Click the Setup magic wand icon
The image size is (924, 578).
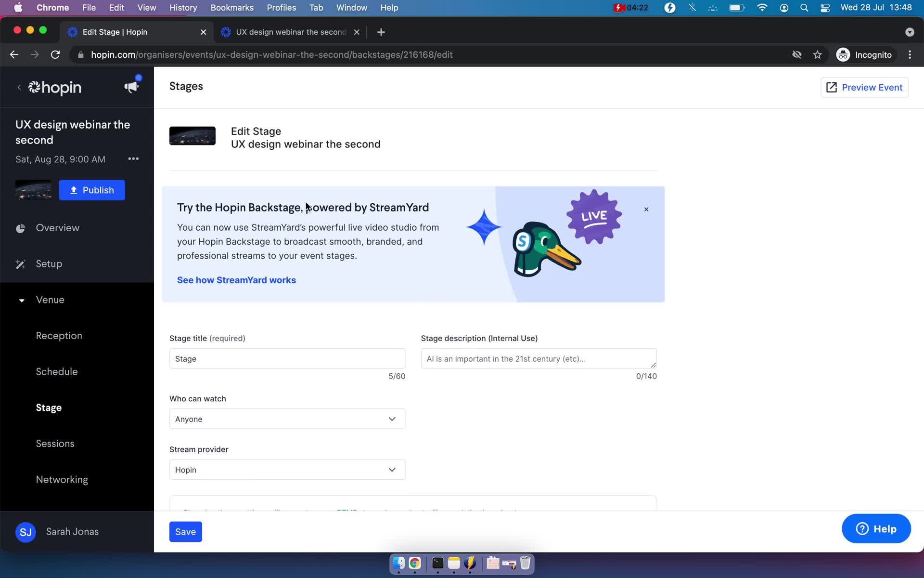[x=20, y=264]
